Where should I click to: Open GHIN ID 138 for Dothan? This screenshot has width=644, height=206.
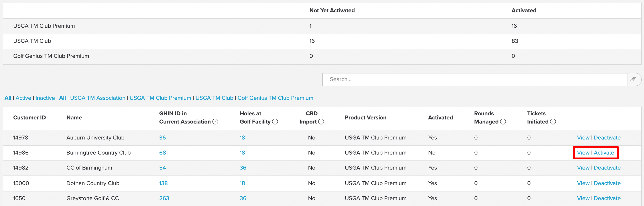163,183
